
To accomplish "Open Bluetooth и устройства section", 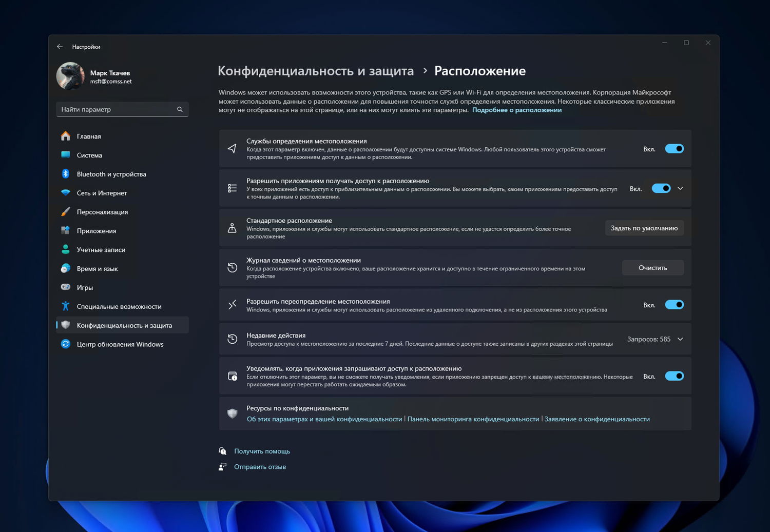I will (122, 174).
